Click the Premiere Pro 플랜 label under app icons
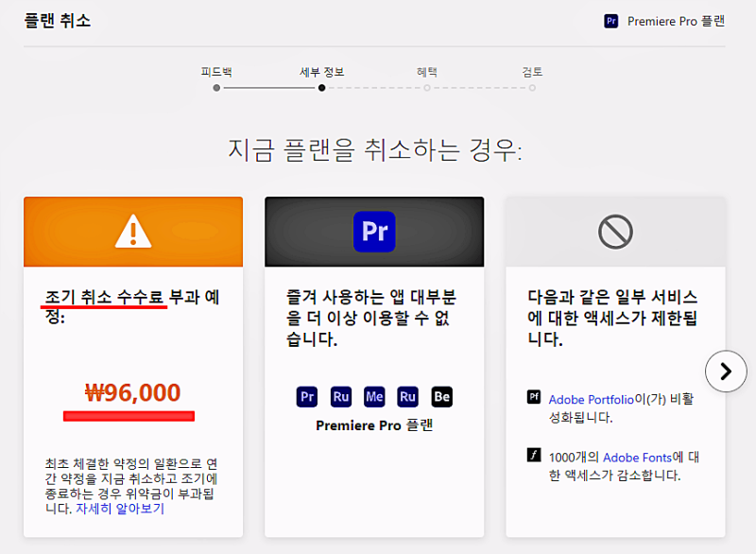The width and height of the screenshot is (756, 554). 374,425
